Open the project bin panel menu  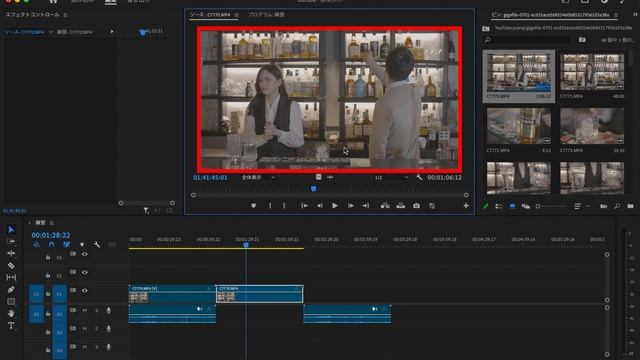coord(616,15)
